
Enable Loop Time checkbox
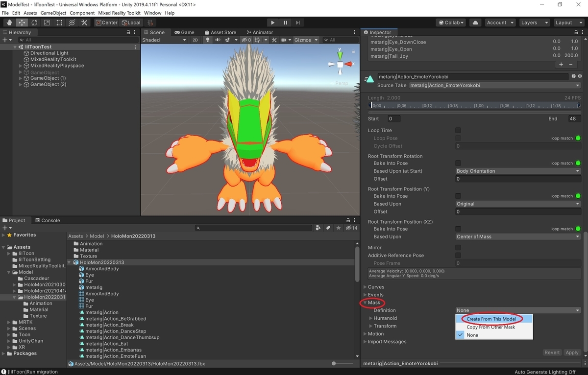(458, 130)
